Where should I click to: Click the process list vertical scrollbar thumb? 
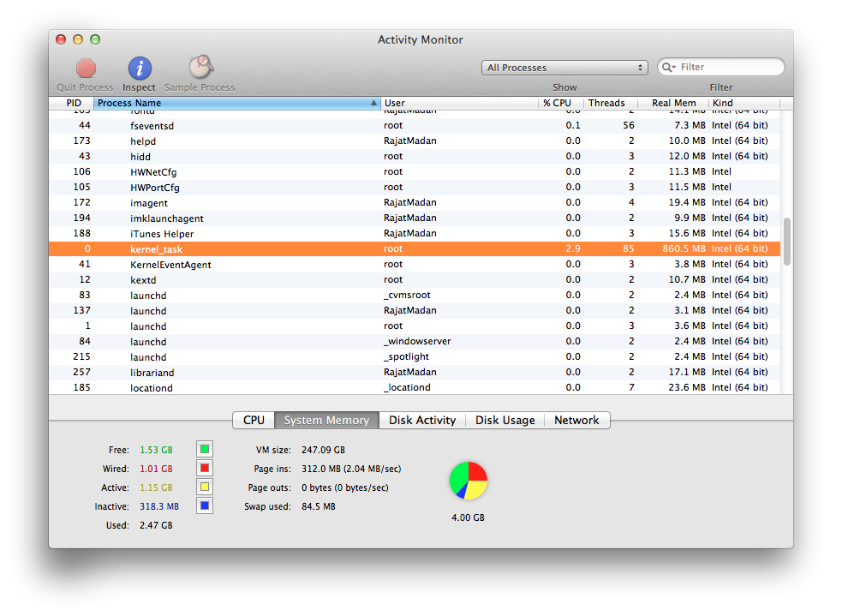(786, 241)
